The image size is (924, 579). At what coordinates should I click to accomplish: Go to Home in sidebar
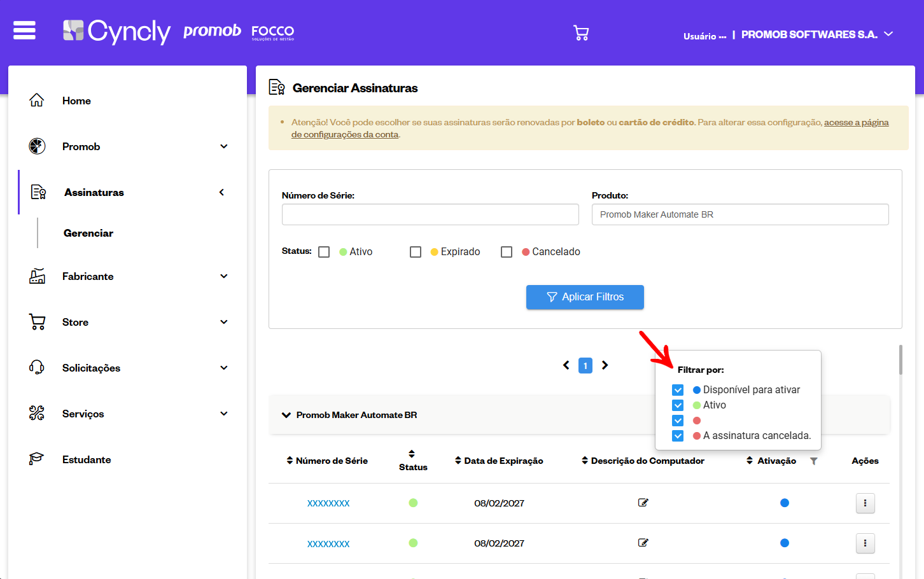[76, 101]
